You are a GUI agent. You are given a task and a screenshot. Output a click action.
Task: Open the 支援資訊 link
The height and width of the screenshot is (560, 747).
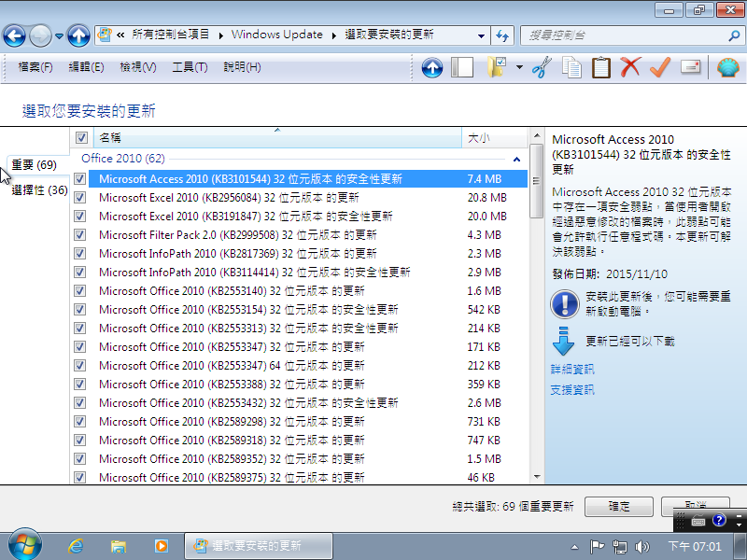572,390
